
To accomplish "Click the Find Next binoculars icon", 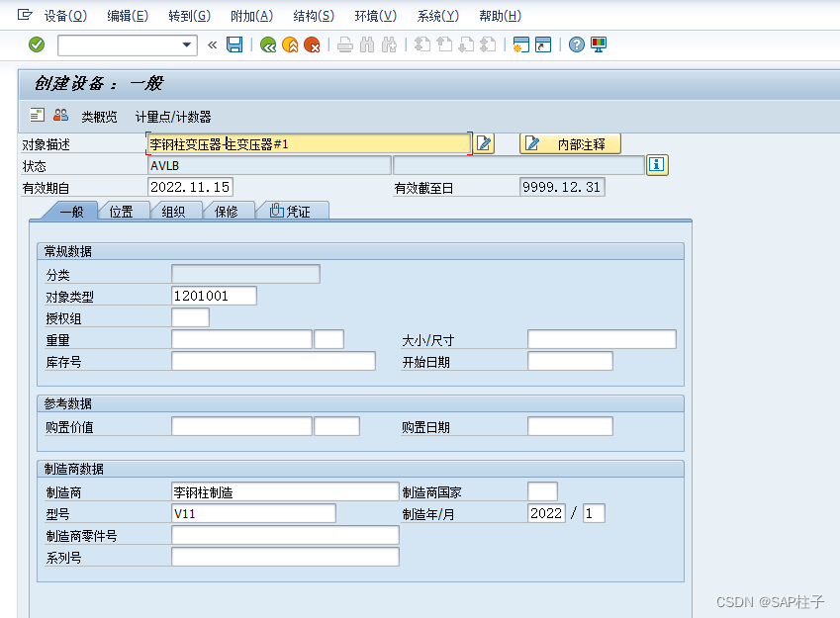I will (x=389, y=44).
